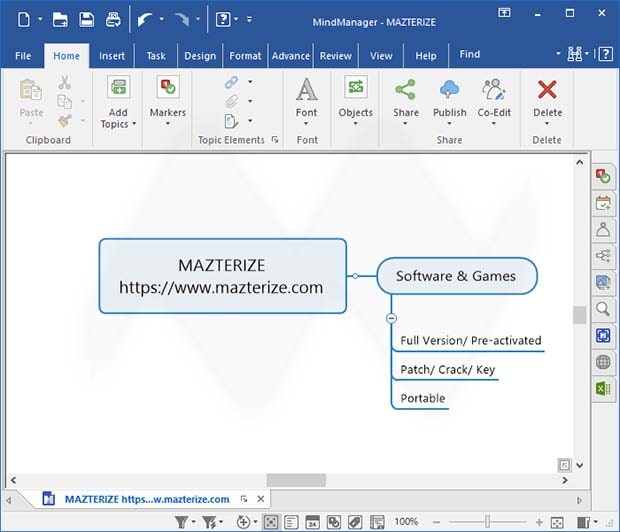620x532 pixels.
Task: Open the Font dropdown
Action: tap(306, 124)
